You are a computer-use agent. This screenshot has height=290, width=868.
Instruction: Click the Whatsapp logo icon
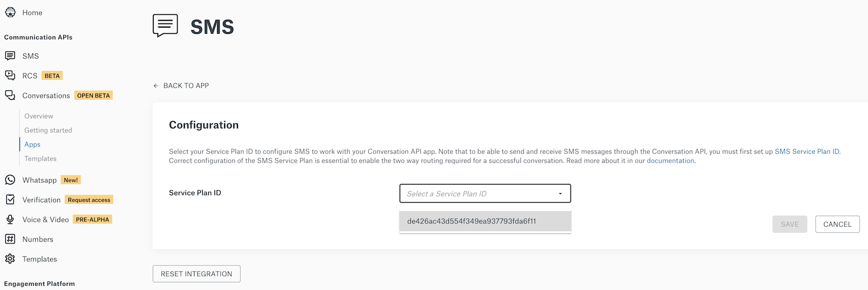[x=10, y=180]
